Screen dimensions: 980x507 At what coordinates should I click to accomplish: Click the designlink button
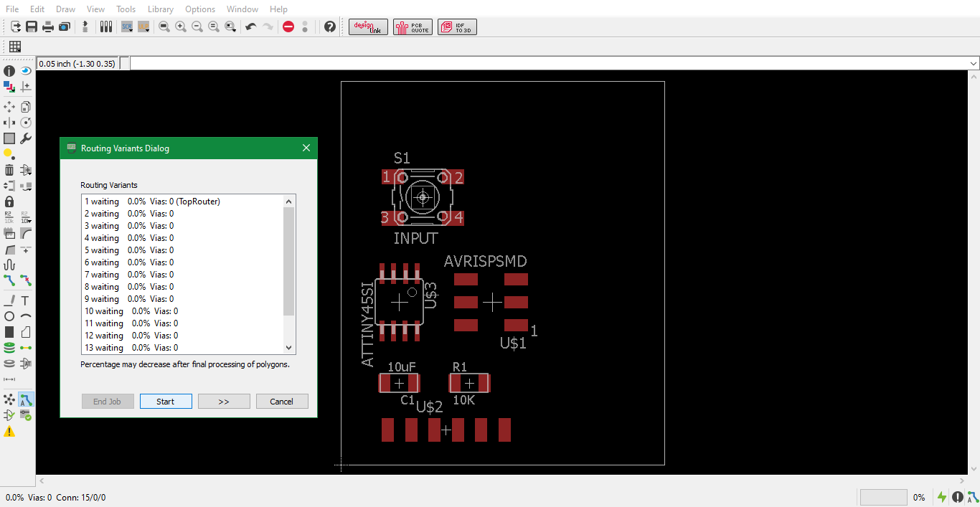369,27
